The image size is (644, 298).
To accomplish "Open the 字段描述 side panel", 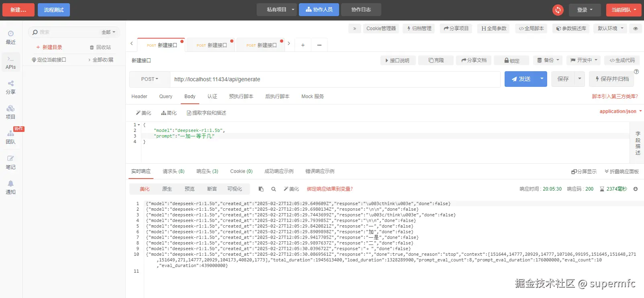I will (638, 143).
